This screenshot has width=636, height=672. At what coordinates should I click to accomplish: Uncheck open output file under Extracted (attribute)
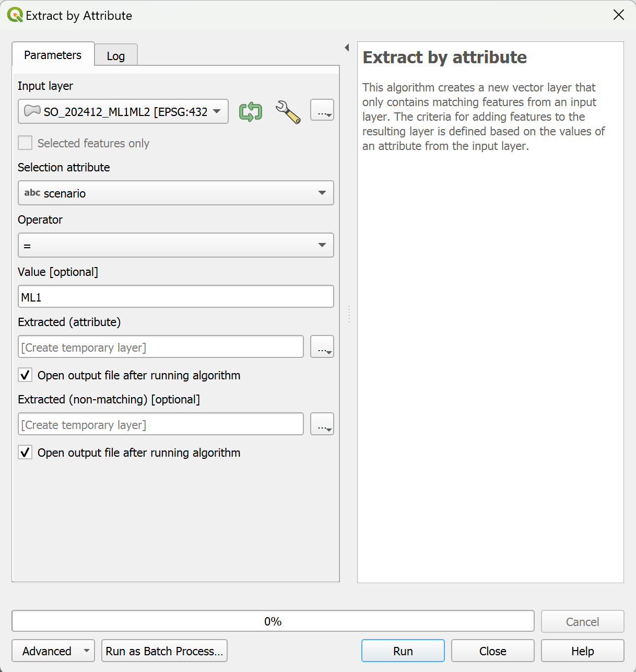pos(25,375)
